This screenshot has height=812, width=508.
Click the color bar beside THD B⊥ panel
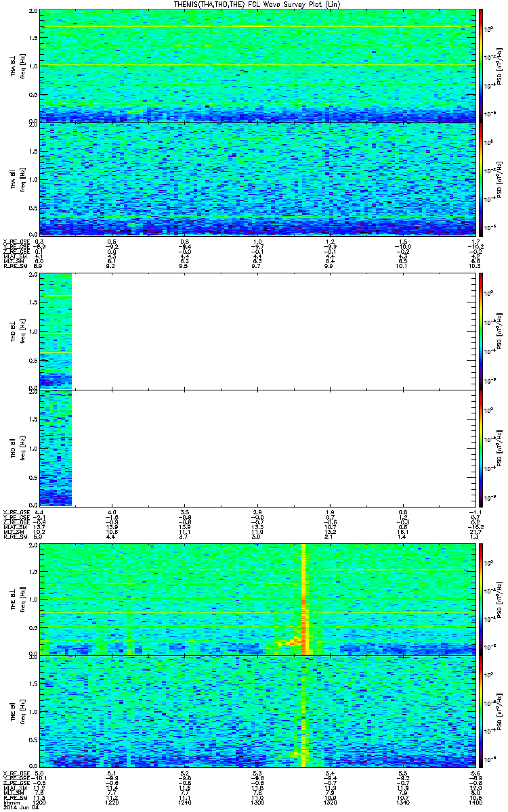tap(481, 331)
